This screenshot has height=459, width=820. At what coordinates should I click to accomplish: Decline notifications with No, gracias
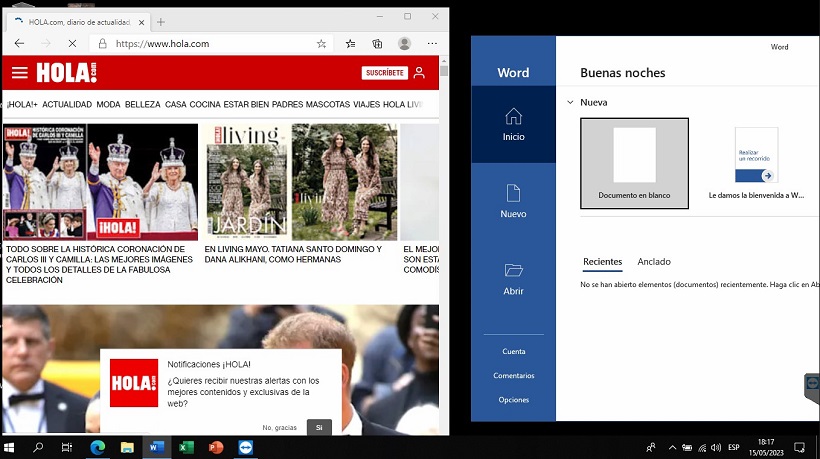pos(279,428)
